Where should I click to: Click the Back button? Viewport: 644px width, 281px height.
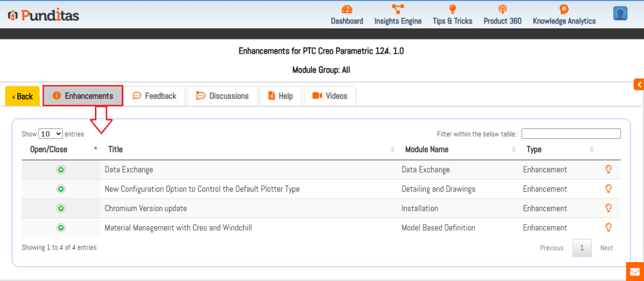(x=23, y=96)
